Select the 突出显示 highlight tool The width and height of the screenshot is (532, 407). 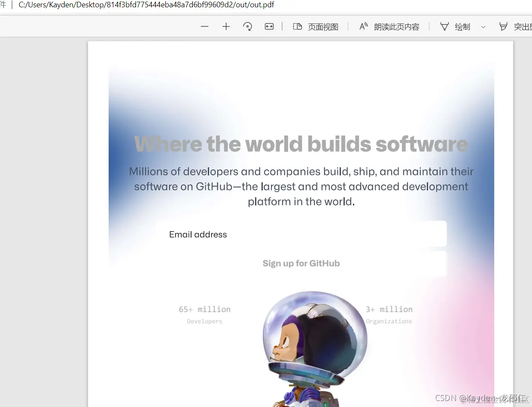515,27
